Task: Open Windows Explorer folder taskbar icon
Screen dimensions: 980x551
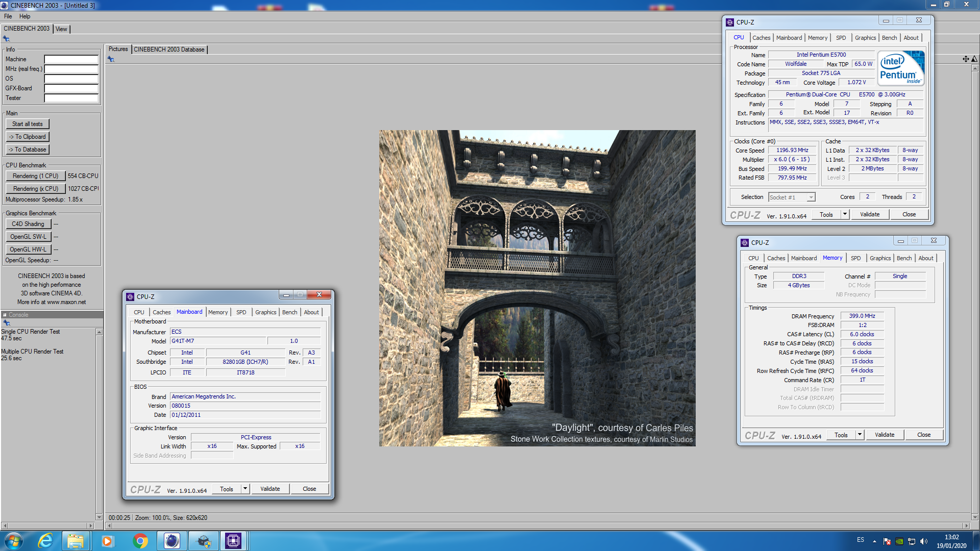Action: pyautogui.click(x=76, y=541)
